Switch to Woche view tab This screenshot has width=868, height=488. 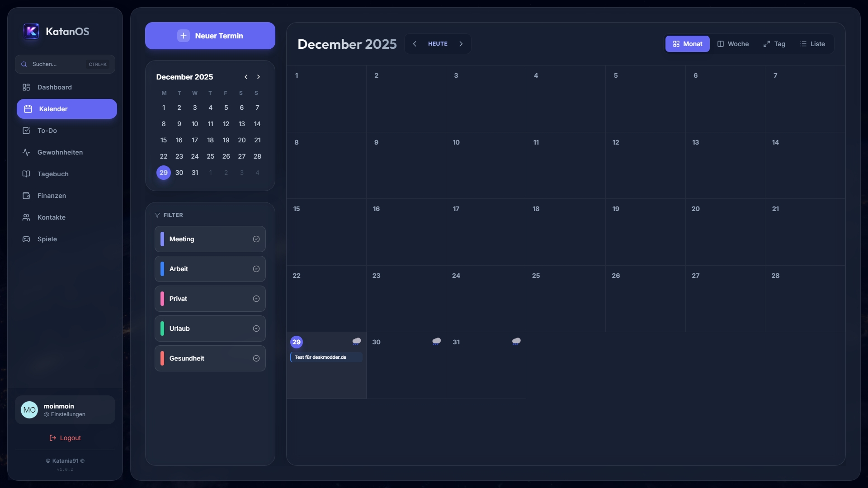click(x=733, y=44)
